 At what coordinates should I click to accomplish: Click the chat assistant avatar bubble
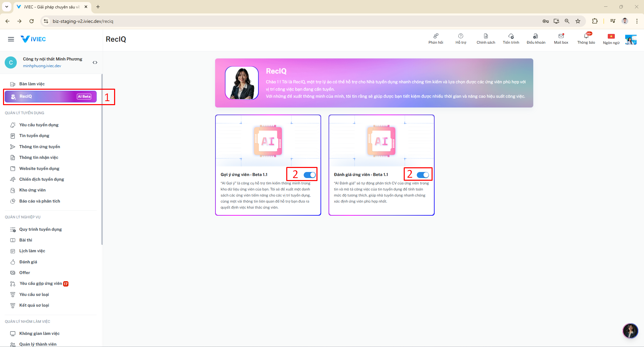630,331
